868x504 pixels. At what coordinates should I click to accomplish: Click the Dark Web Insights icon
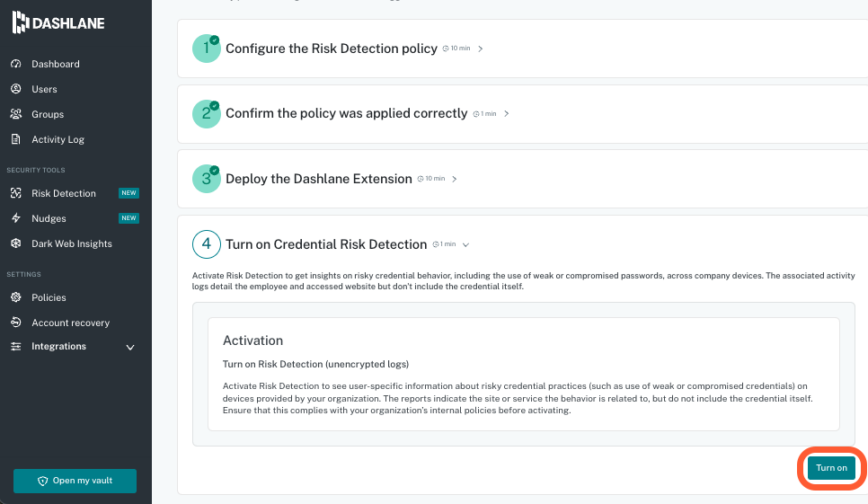15,243
